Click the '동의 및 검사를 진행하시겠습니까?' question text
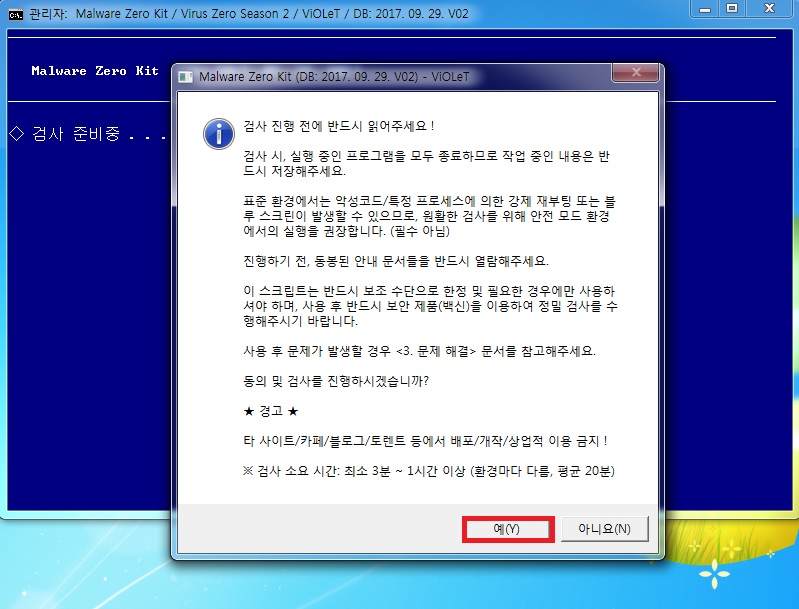Viewport: 799px width, 609px height. point(336,381)
